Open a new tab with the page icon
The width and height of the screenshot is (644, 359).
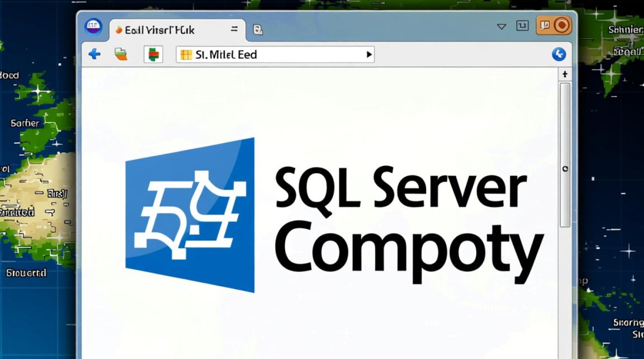pyautogui.click(x=258, y=30)
